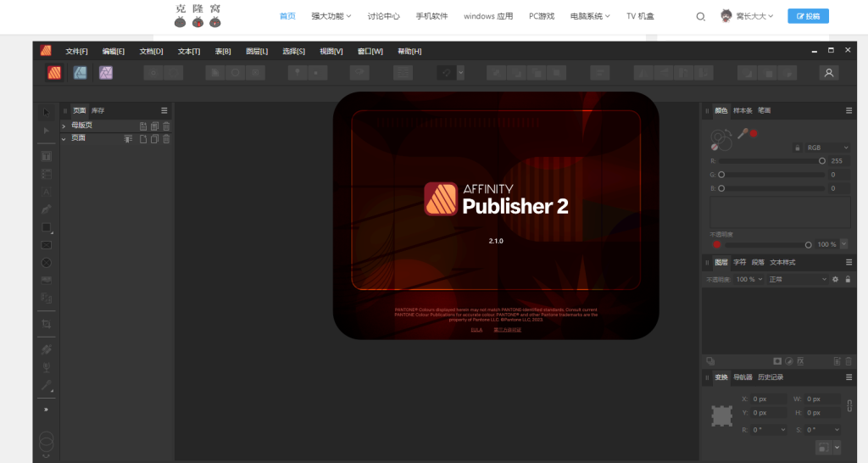Collapse the Pages section

coord(64,139)
